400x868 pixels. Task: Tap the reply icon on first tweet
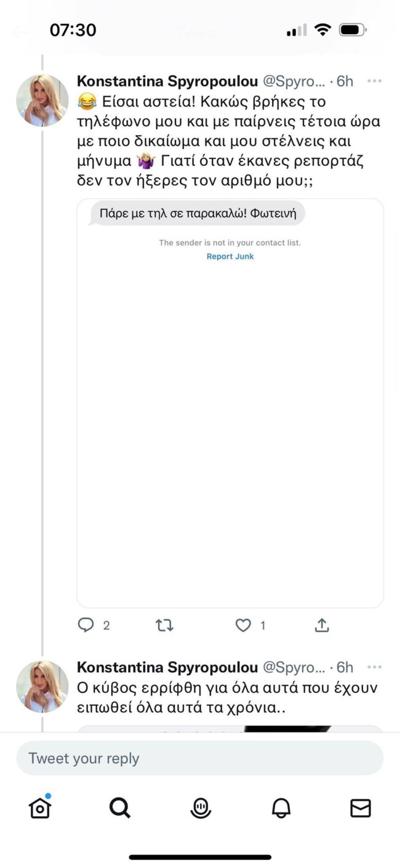(86, 625)
